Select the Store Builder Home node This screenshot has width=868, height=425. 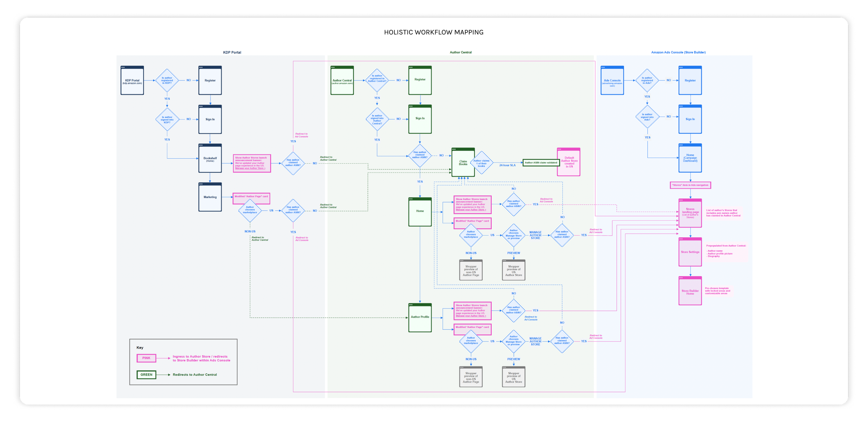click(690, 291)
